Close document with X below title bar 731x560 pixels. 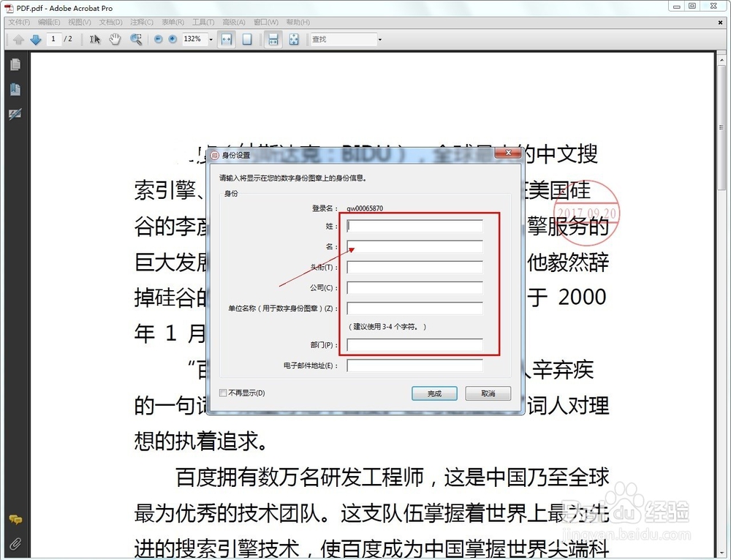(720, 22)
